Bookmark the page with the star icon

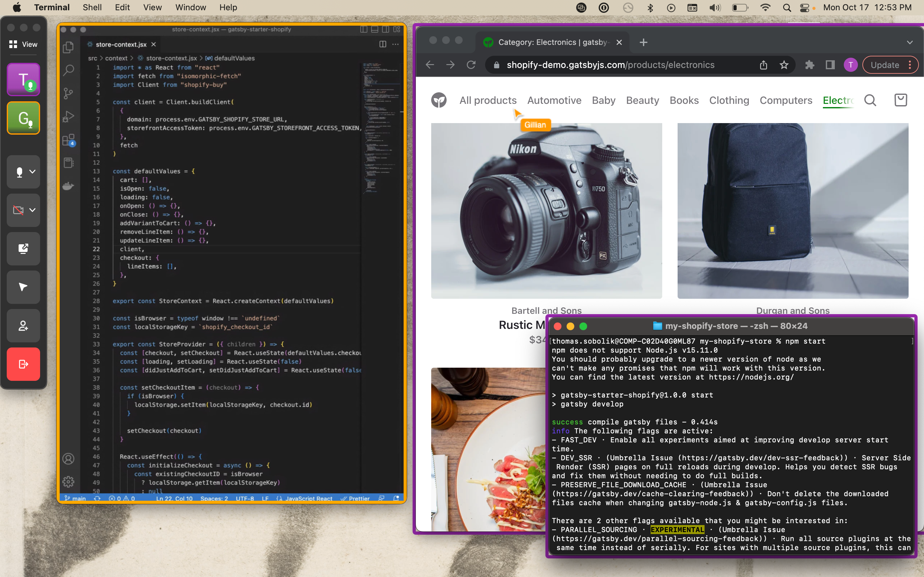pos(784,64)
